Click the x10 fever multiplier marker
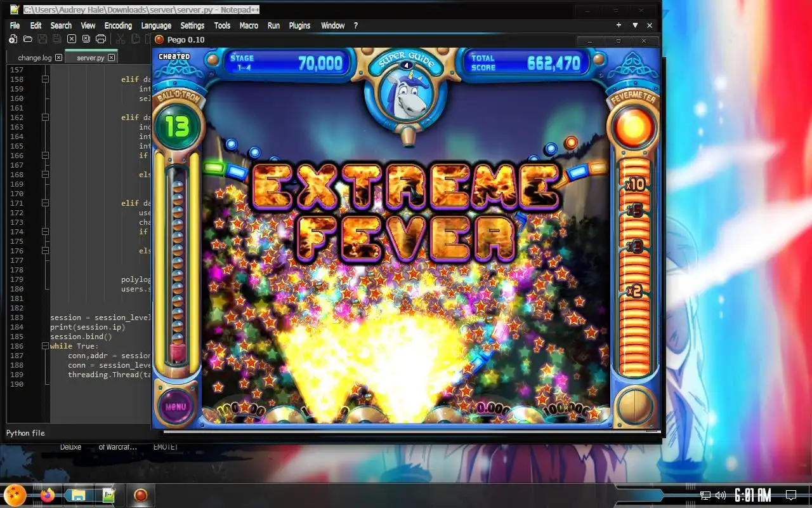This screenshot has height=508, width=812. point(634,185)
